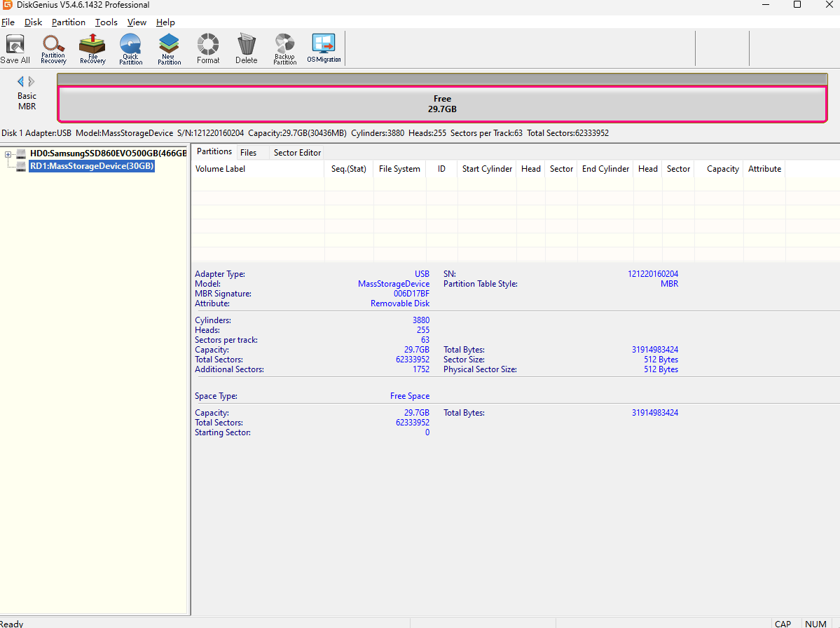
Task: Create a New Partition via toolbar
Action: (x=169, y=49)
